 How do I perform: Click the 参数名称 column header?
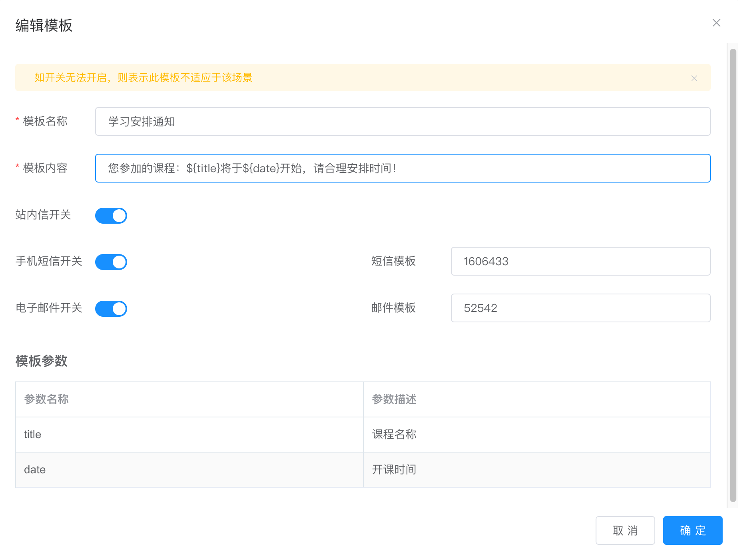(x=189, y=399)
